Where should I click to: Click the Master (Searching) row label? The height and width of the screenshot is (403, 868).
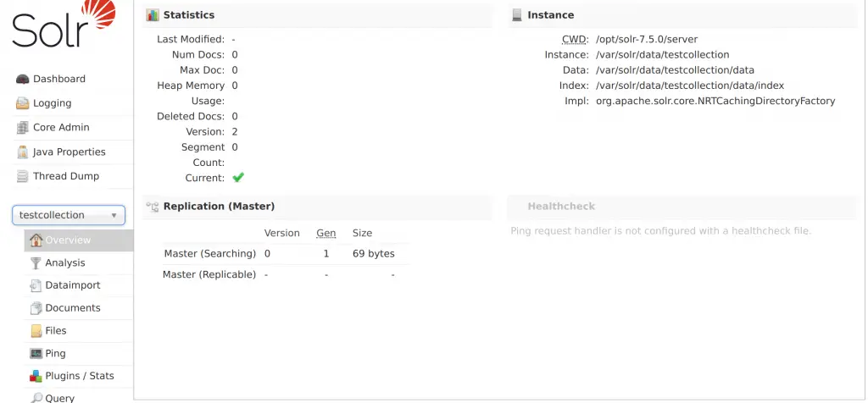pyautogui.click(x=210, y=254)
